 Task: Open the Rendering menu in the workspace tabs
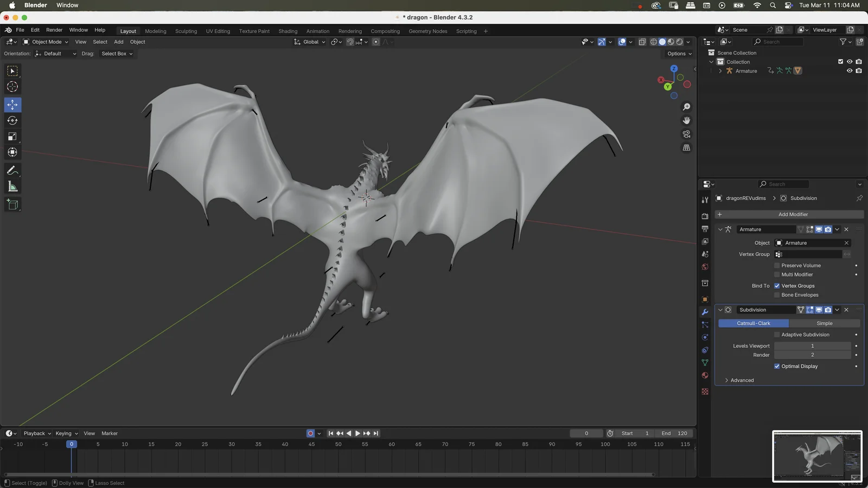(x=350, y=31)
